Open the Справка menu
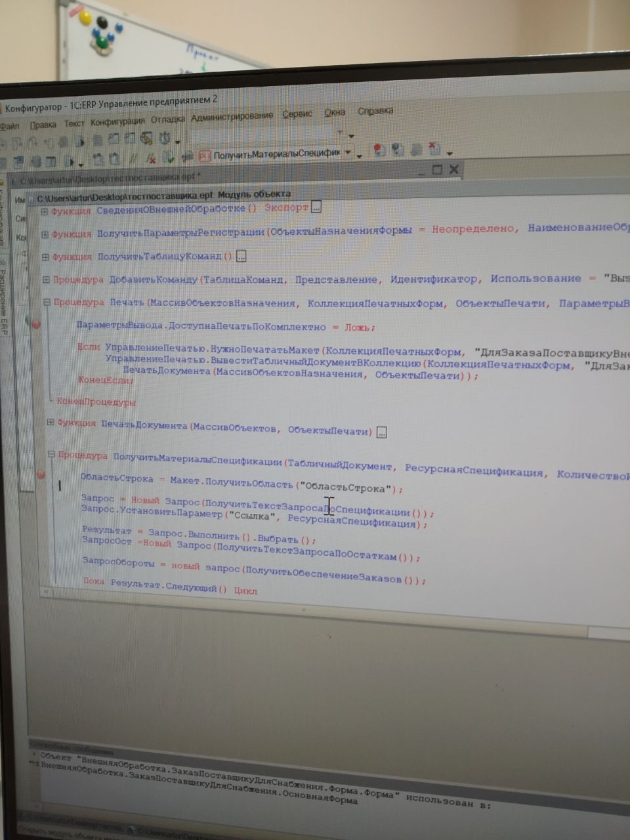 tap(375, 111)
